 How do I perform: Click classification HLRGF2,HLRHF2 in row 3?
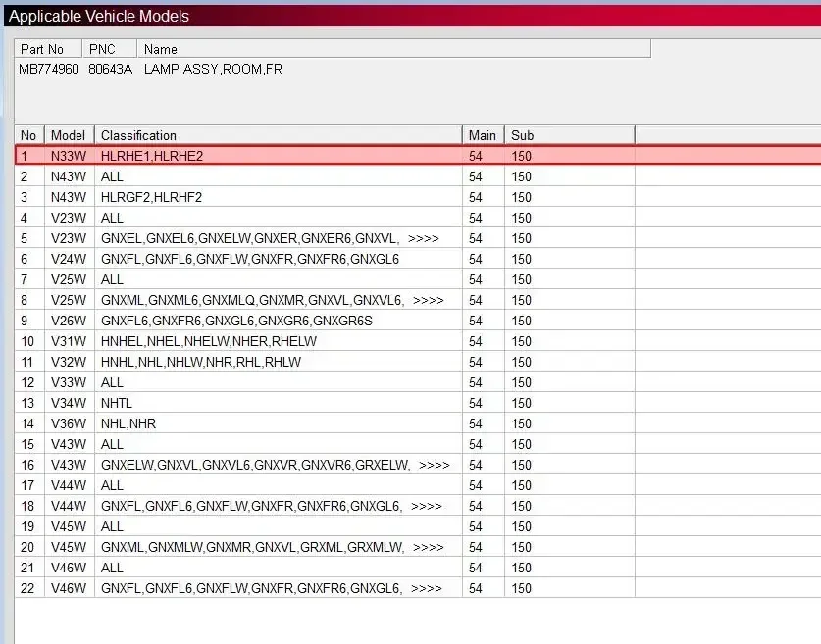coord(151,197)
